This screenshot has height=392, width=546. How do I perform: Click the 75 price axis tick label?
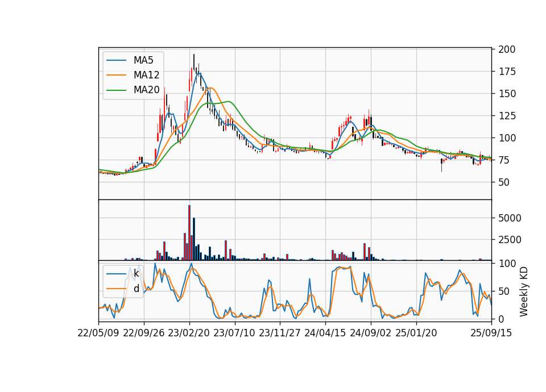pyautogui.click(x=504, y=160)
